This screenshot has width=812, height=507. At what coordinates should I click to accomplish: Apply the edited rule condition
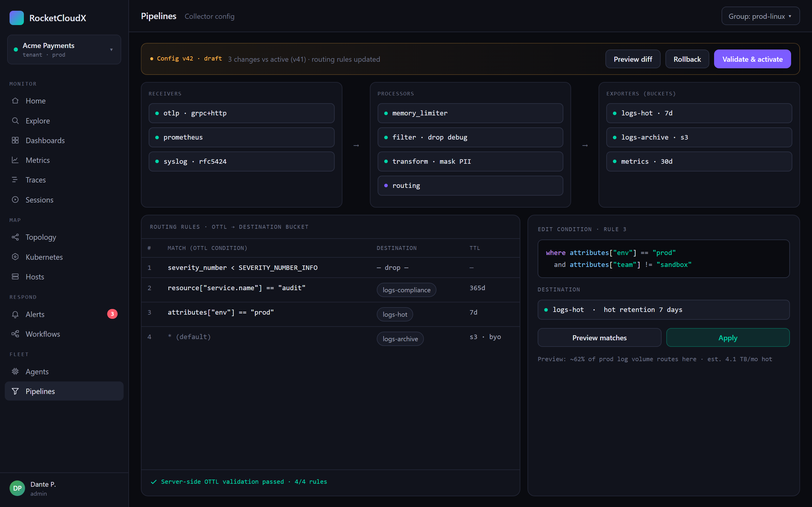point(728,337)
